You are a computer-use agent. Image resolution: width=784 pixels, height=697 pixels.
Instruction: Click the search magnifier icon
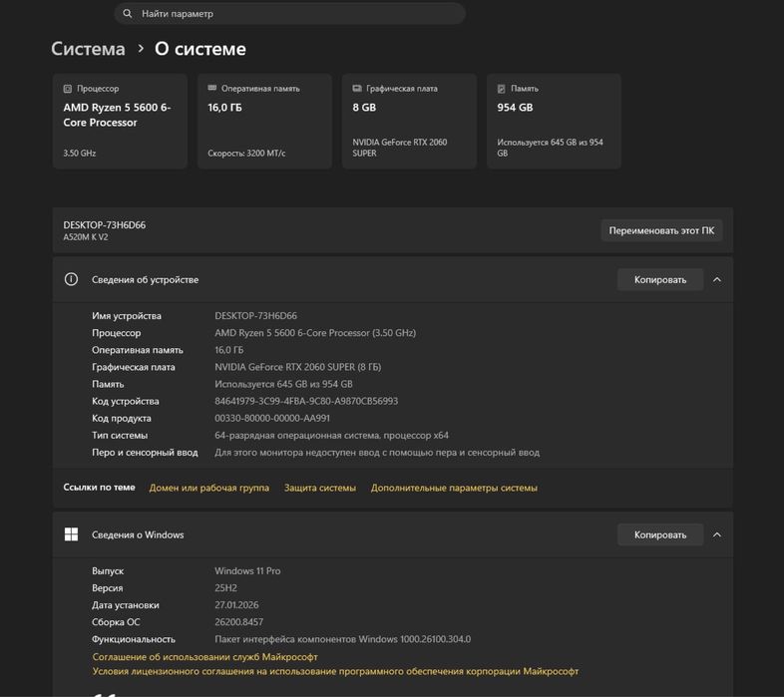tap(128, 14)
